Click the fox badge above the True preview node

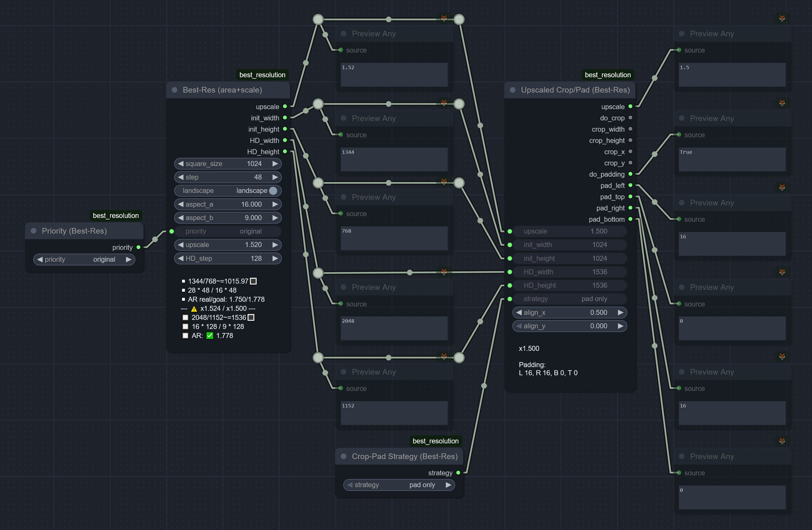pos(782,103)
